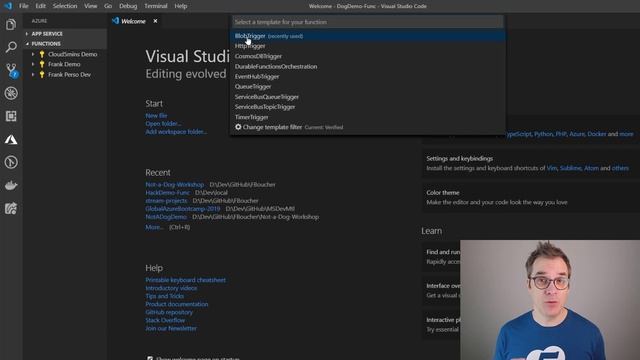Image resolution: width=640 pixels, height=360 pixels.
Task: Click the More... recent link
Action: pos(154,227)
